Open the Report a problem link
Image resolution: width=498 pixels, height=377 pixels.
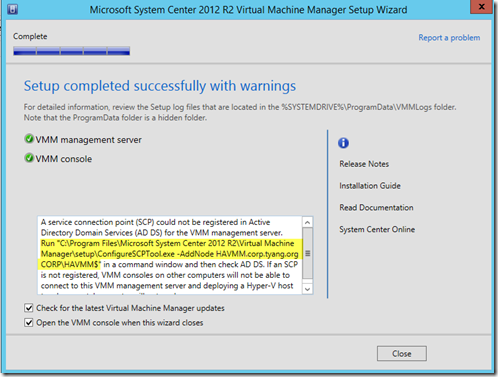pyautogui.click(x=449, y=38)
